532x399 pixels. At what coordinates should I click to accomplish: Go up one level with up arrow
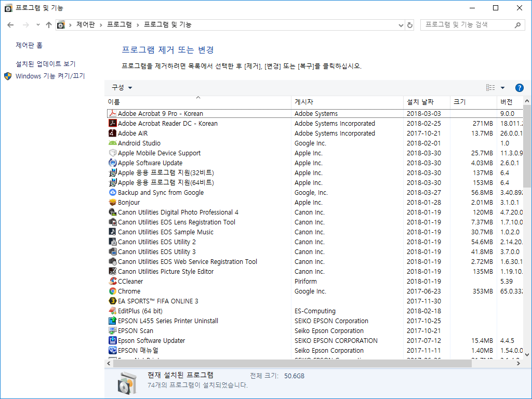pyautogui.click(x=49, y=25)
